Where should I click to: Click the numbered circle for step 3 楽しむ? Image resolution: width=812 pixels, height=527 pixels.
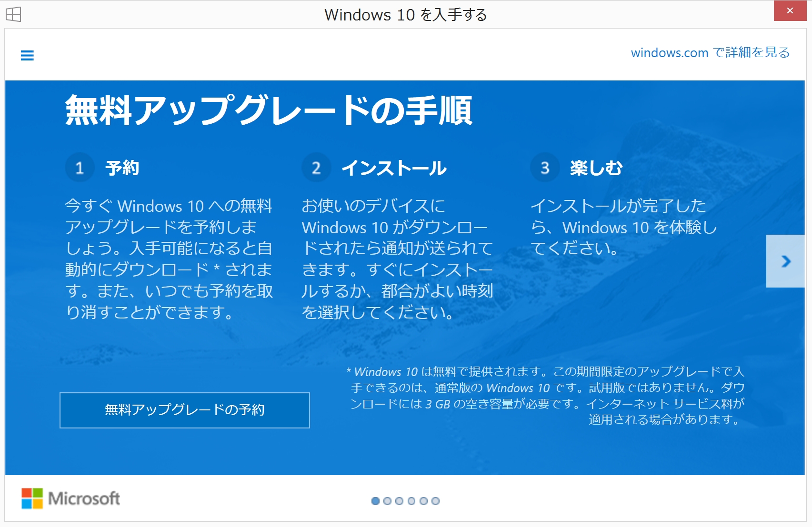544,168
